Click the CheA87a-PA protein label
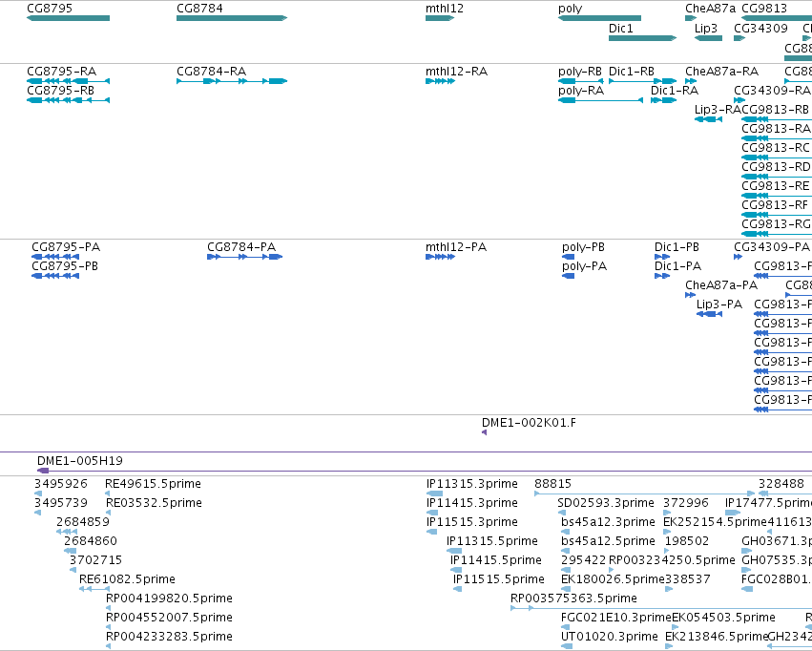Screen dimensions: 812x651 [x=720, y=285]
